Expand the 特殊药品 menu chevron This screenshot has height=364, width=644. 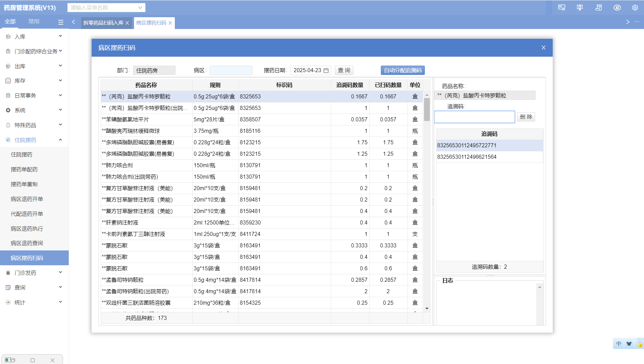(x=61, y=125)
